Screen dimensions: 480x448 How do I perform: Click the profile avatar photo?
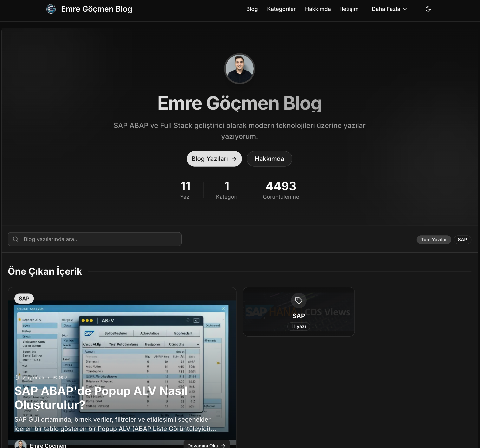[240, 69]
